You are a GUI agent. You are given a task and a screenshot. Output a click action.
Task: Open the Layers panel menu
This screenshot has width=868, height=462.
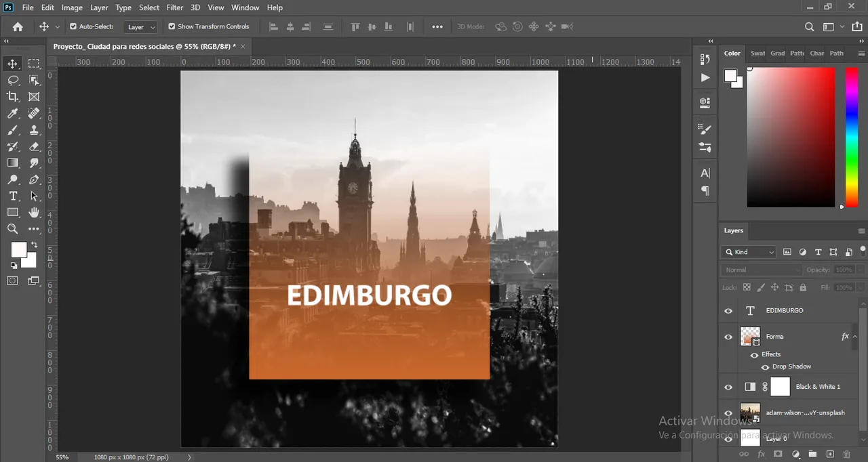pyautogui.click(x=861, y=231)
